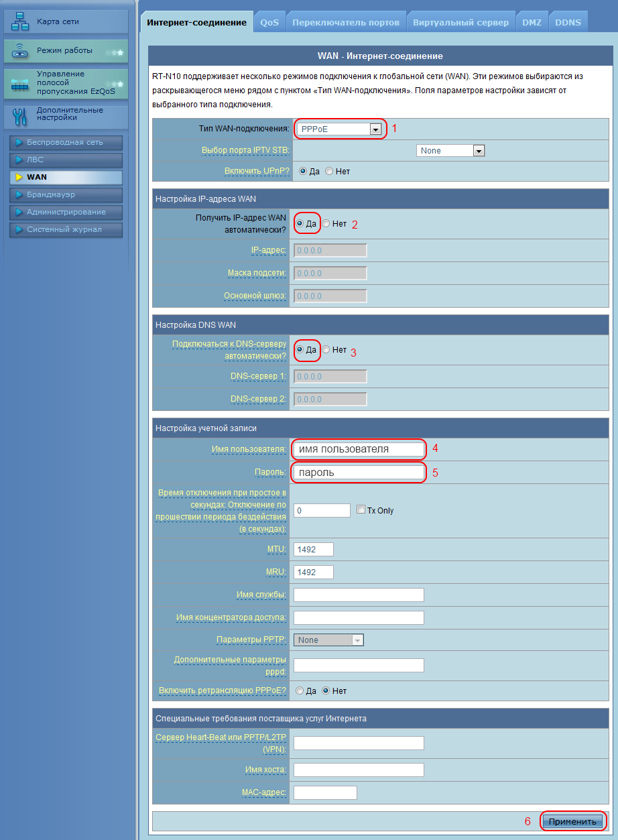The width and height of the screenshot is (618, 840).
Task: Open the Беспроводная сеть sidebar section
Action: (65, 143)
